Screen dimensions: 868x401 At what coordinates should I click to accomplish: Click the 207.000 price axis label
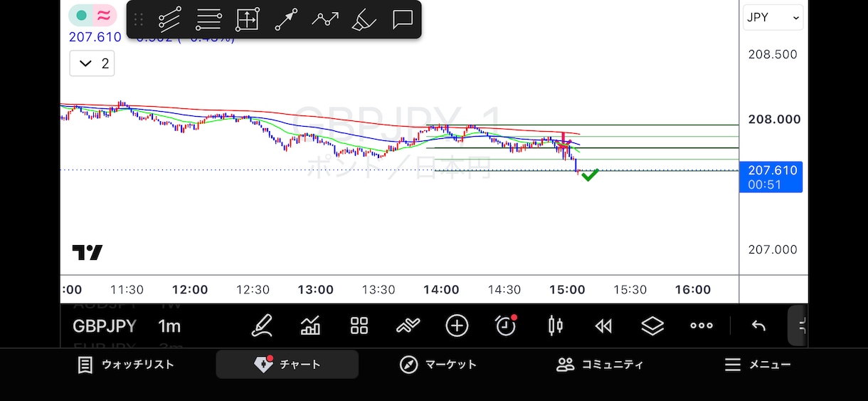click(773, 250)
